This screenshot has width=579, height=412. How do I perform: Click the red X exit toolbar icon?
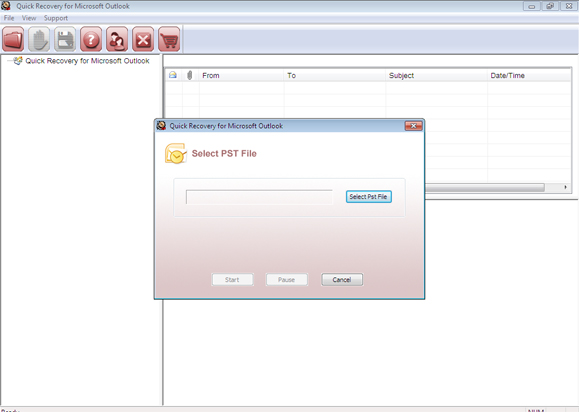coord(143,39)
